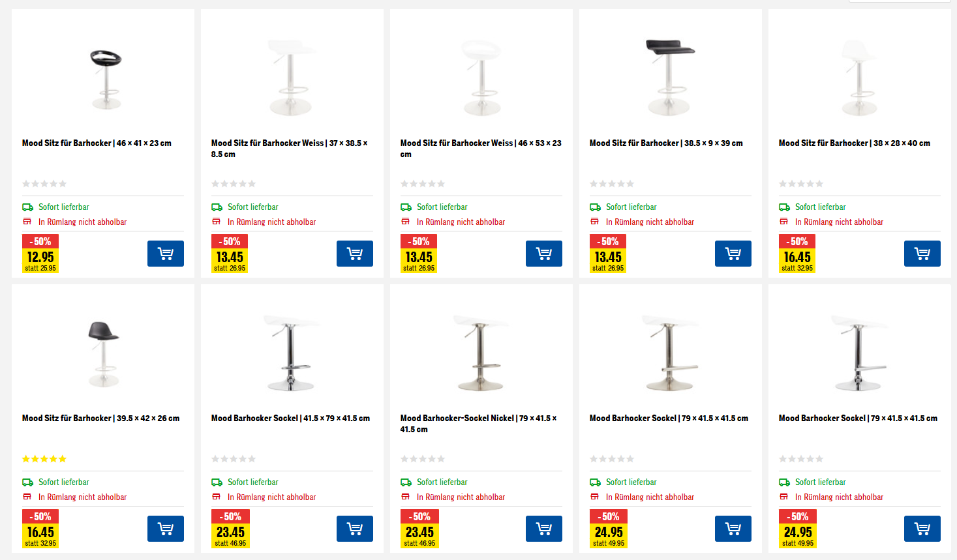Click the 12.95 discounted price badge

[40, 258]
